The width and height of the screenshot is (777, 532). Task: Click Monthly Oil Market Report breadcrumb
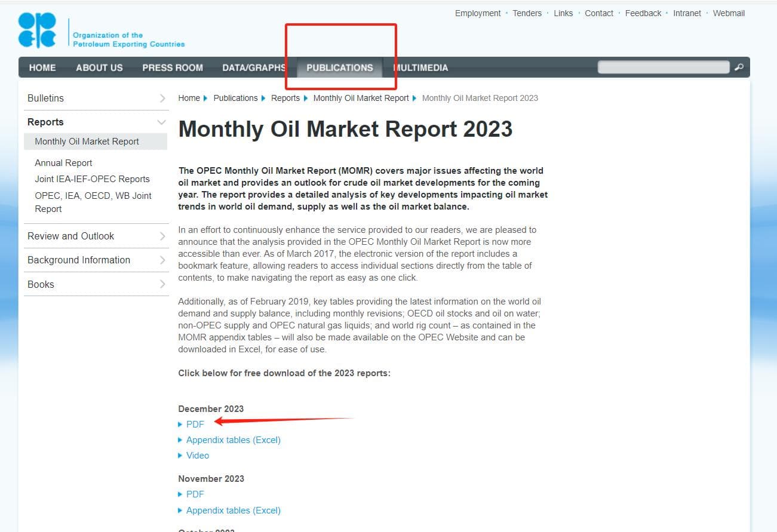click(x=361, y=98)
